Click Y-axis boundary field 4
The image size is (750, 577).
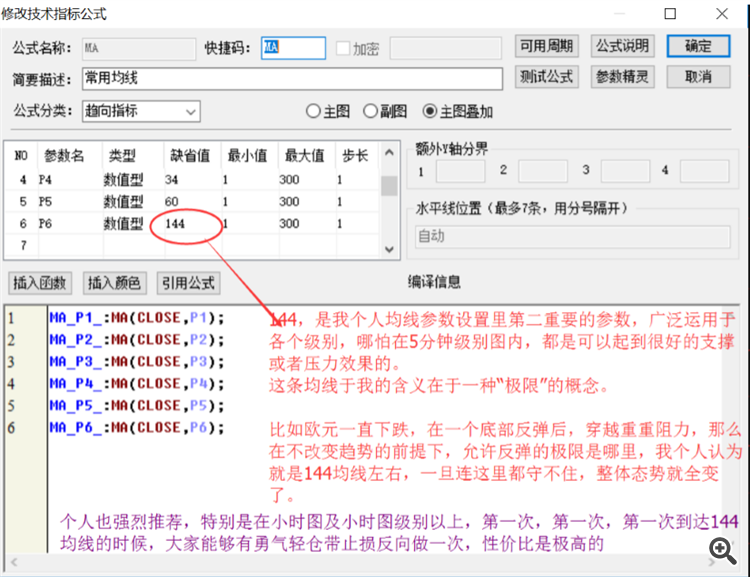pyautogui.click(x=705, y=171)
